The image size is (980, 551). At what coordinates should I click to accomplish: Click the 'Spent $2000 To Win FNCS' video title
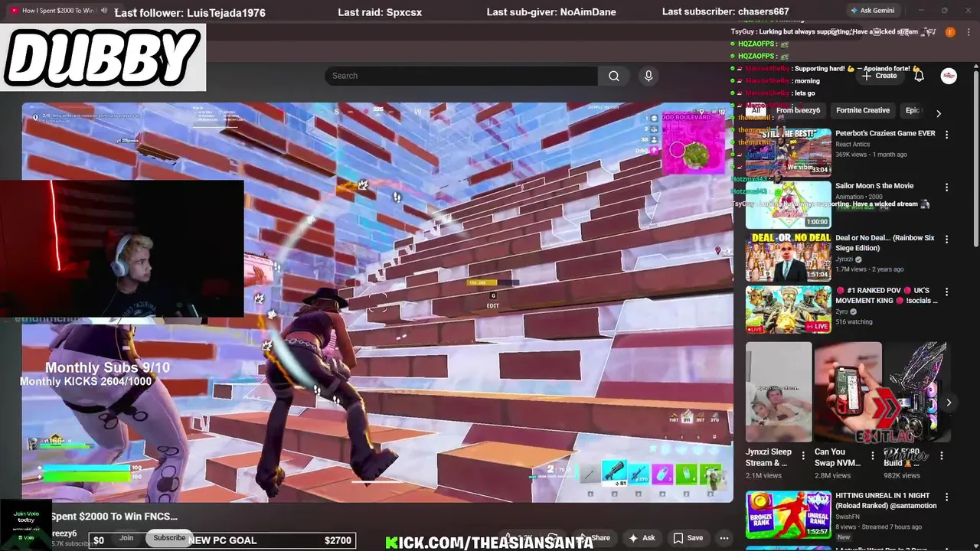point(114,517)
